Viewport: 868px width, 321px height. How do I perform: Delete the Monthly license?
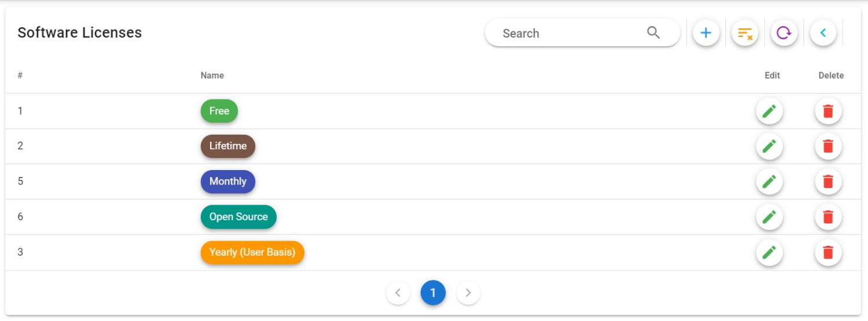[828, 182]
